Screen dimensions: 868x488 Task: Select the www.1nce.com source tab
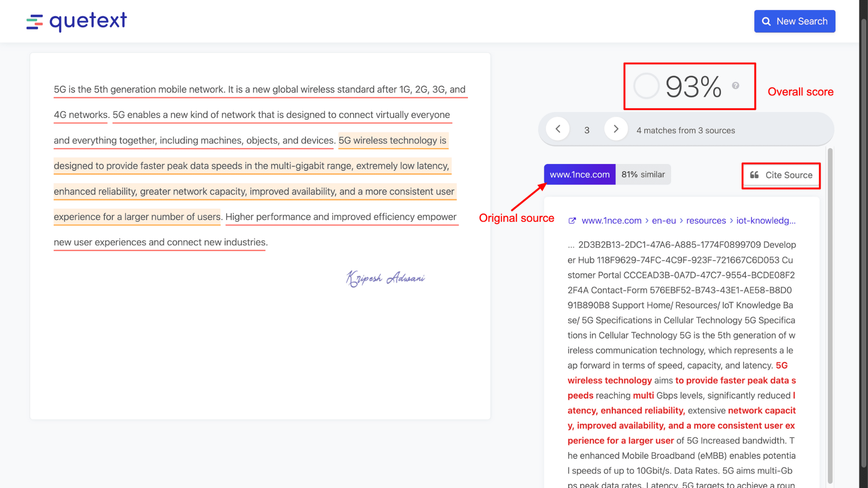[580, 174]
